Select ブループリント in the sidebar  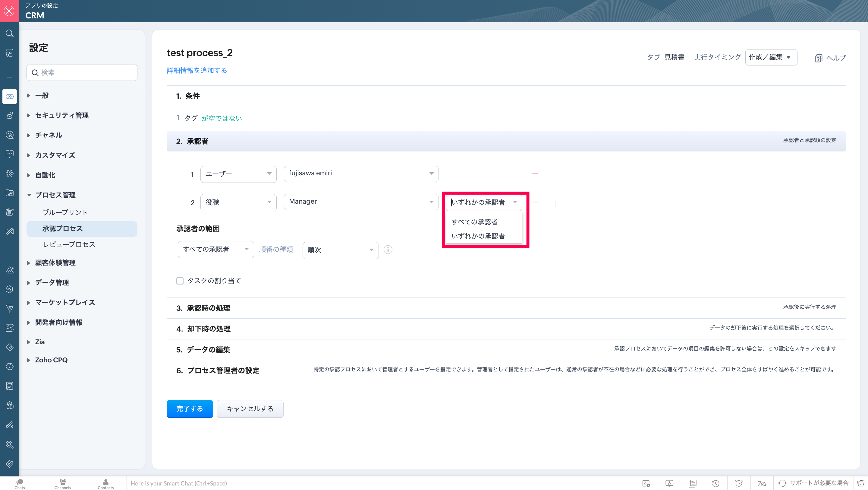(x=65, y=212)
